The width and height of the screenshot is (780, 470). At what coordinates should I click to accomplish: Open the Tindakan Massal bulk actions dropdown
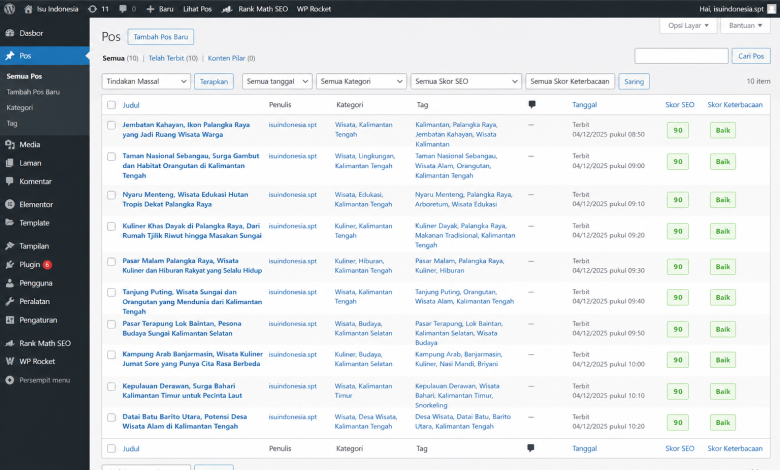coord(146,81)
